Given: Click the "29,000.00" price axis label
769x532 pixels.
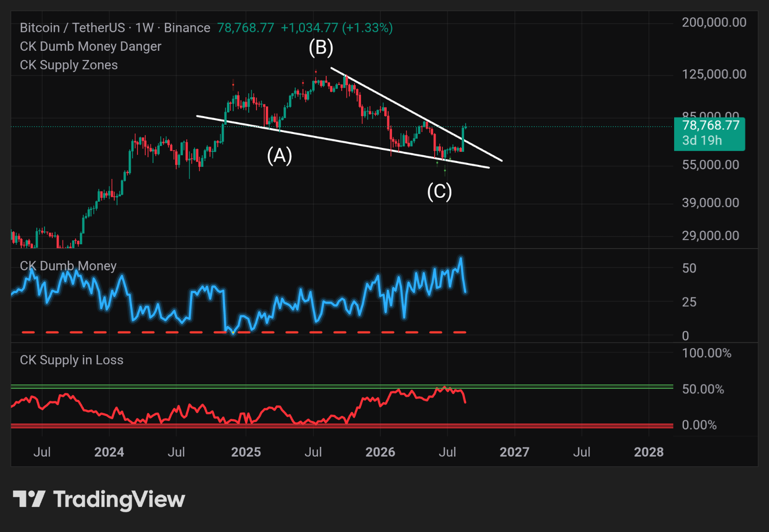Looking at the screenshot, I should 710,236.
